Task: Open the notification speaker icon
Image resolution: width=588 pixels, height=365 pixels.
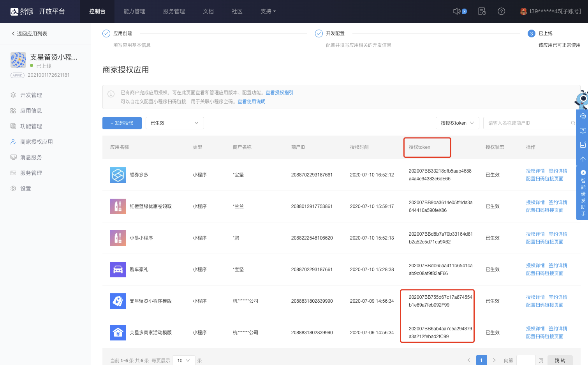Action: pyautogui.click(x=457, y=11)
